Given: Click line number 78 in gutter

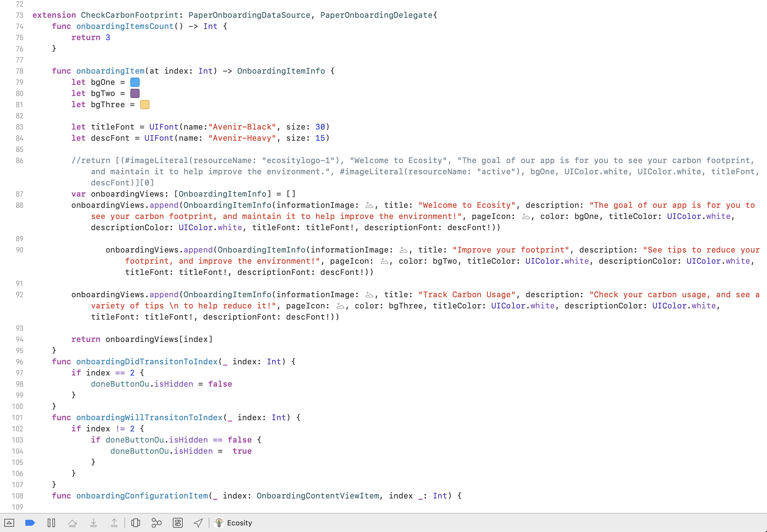Looking at the screenshot, I should [19, 71].
